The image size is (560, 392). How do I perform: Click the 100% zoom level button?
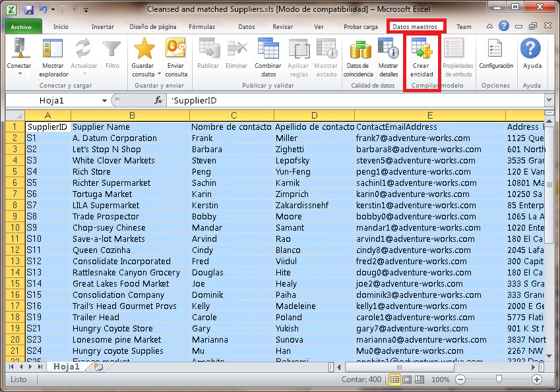pyautogui.click(x=443, y=379)
